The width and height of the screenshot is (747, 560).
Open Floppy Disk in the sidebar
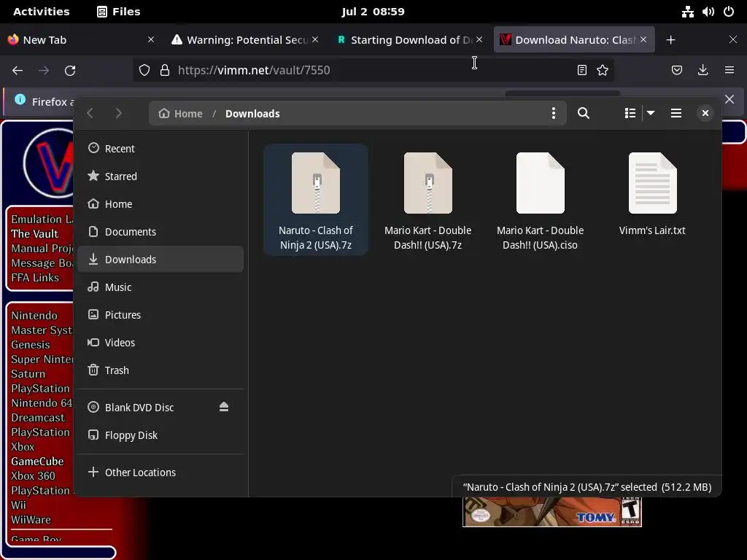coord(160,435)
